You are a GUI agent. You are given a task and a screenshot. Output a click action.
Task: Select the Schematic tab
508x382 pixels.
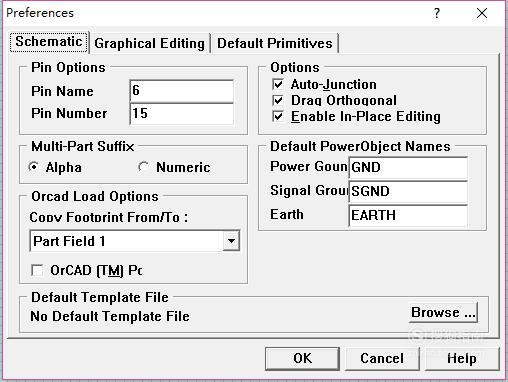click(x=49, y=42)
